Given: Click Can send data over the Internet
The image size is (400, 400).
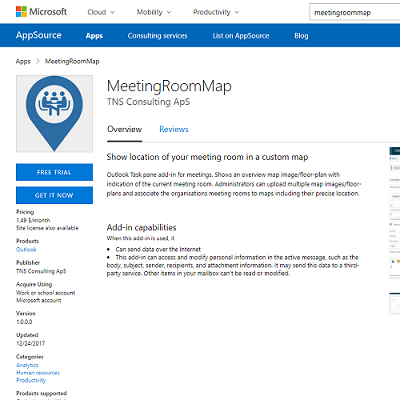Looking at the screenshot, I should pos(158,249).
